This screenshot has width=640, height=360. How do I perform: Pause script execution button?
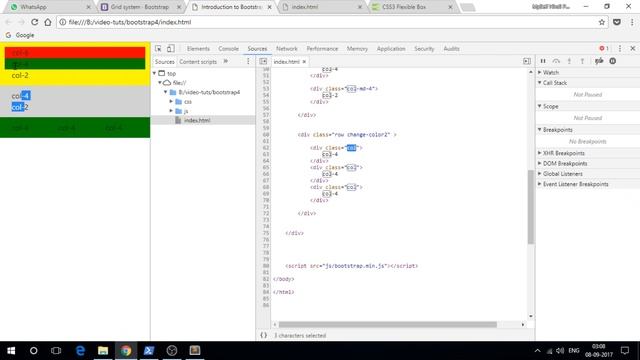543,61
